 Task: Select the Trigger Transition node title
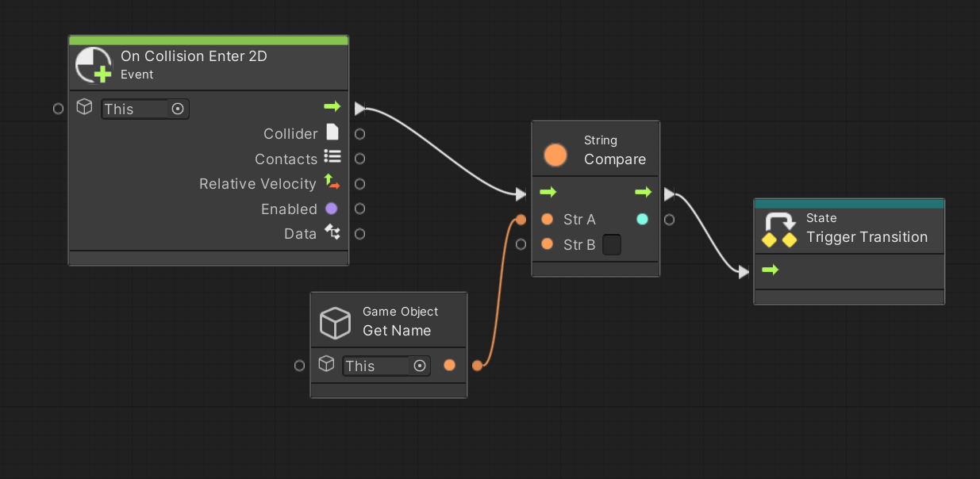(867, 237)
